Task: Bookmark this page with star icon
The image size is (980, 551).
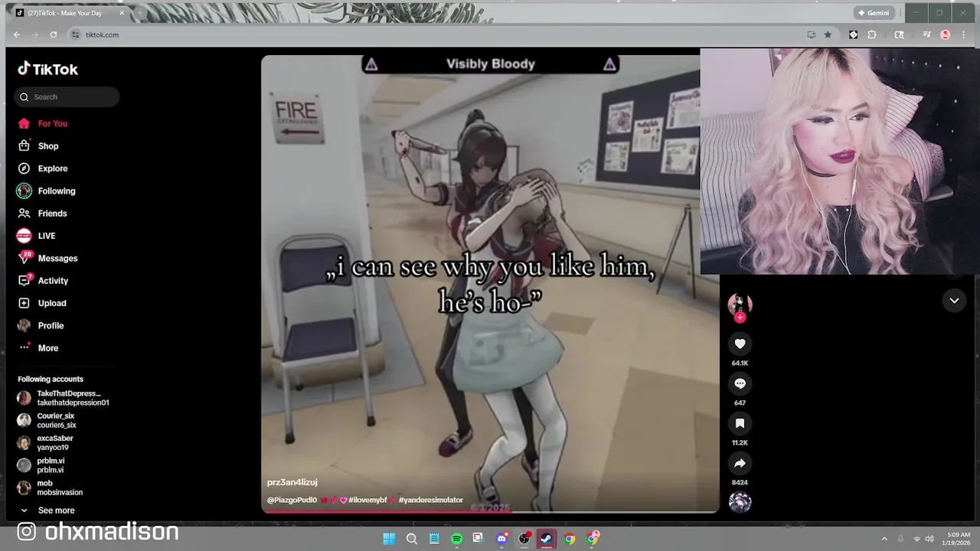Action: tap(828, 34)
